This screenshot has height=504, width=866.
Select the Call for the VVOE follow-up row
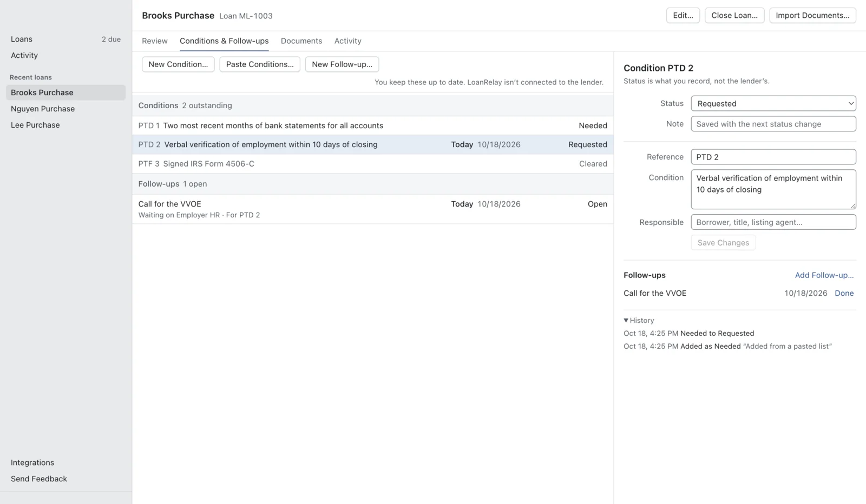point(372,209)
